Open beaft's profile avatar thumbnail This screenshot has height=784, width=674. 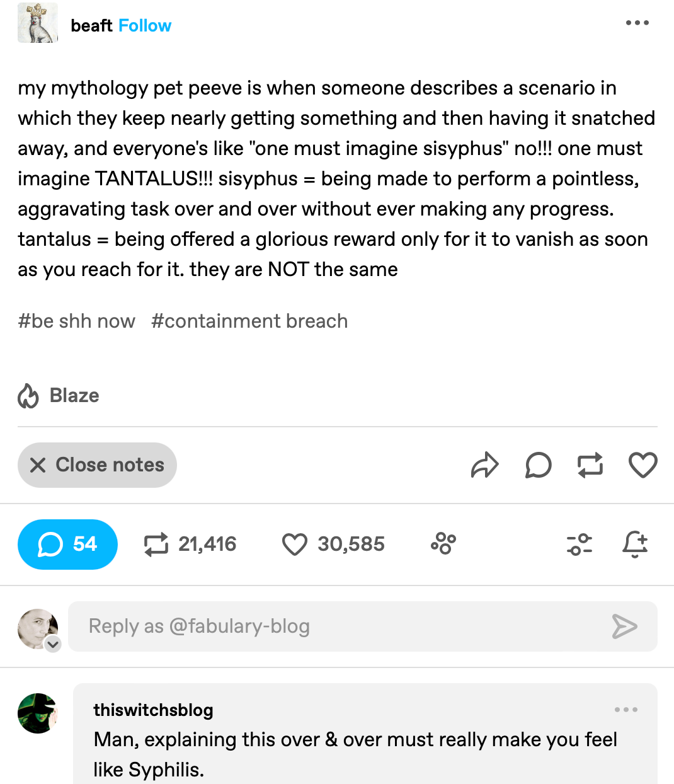pos(37,23)
